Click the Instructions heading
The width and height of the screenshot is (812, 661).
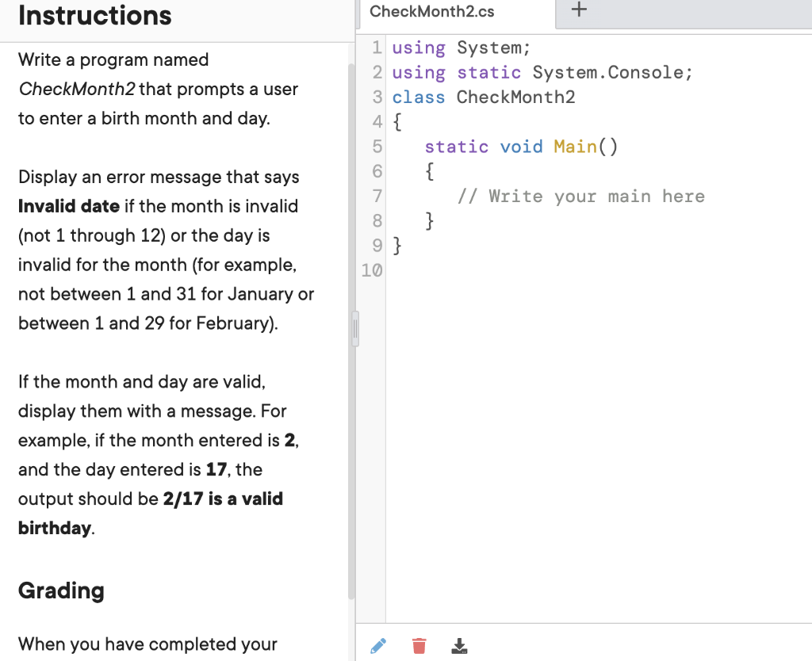94,15
